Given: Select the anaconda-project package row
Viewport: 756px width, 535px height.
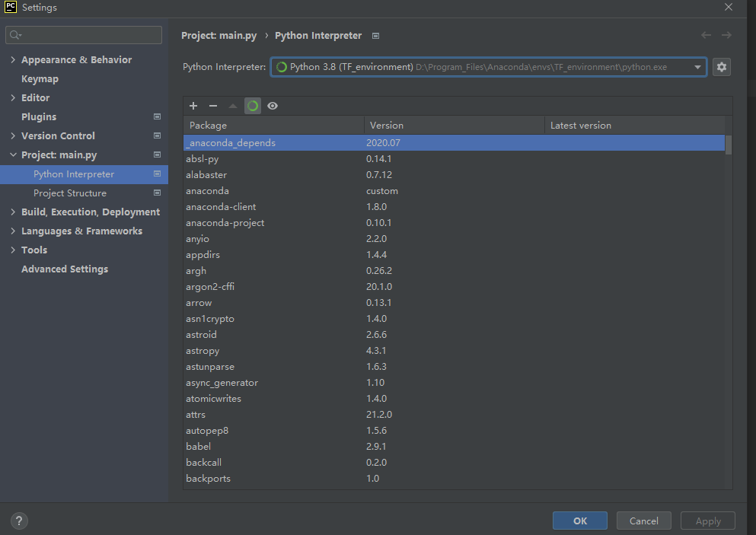Looking at the screenshot, I should tap(455, 223).
